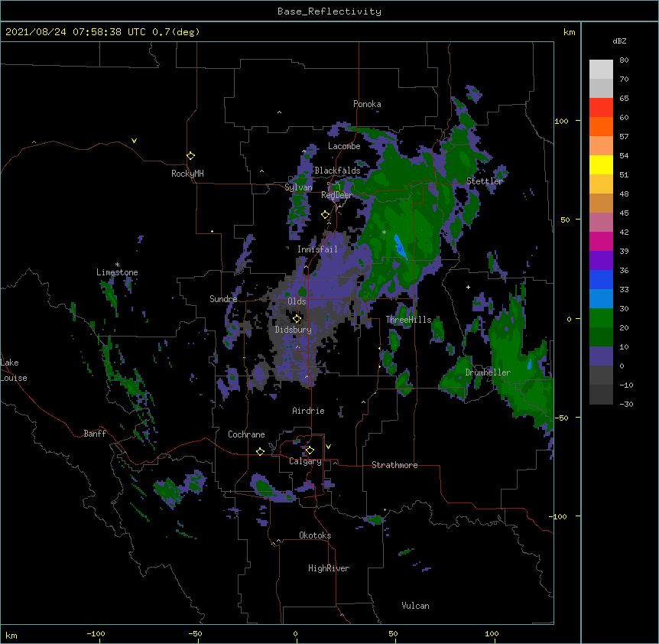Click the dBZ legend heading

(x=619, y=41)
